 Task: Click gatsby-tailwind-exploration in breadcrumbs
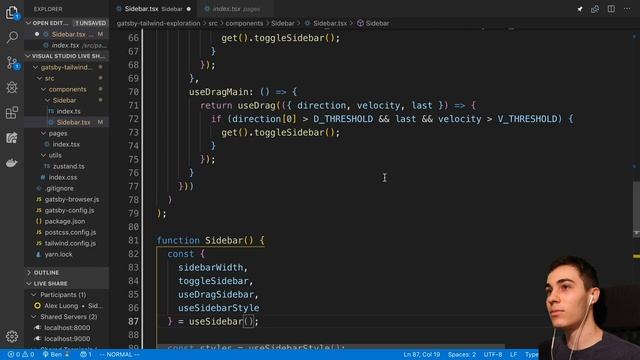(x=158, y=23)
